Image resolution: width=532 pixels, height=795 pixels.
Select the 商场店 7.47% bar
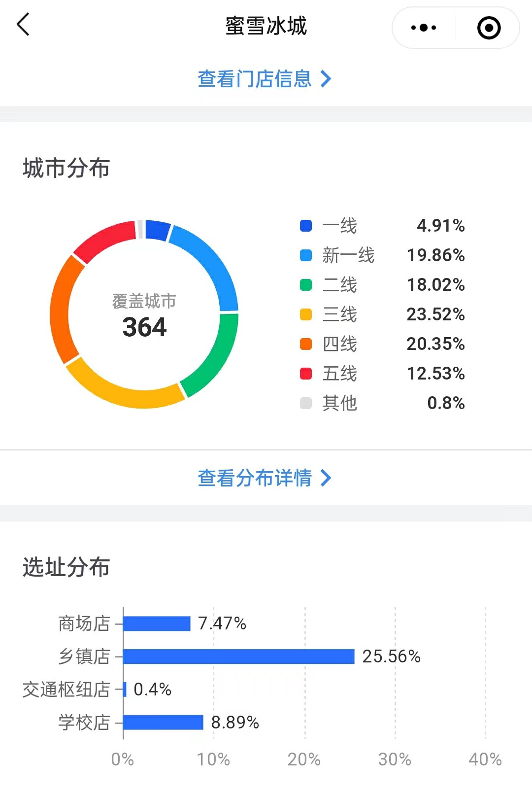coord(157,623)
